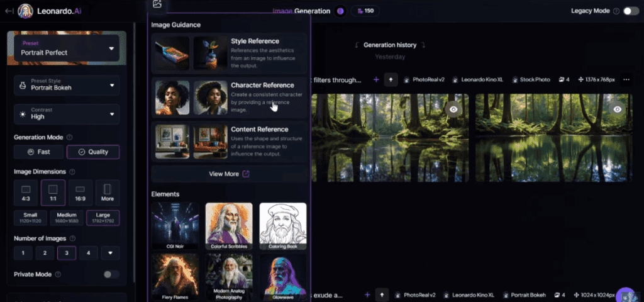Show Image Dimensions info icon
The height and width of the screenshot is (302, 644).
click(72, 172)
